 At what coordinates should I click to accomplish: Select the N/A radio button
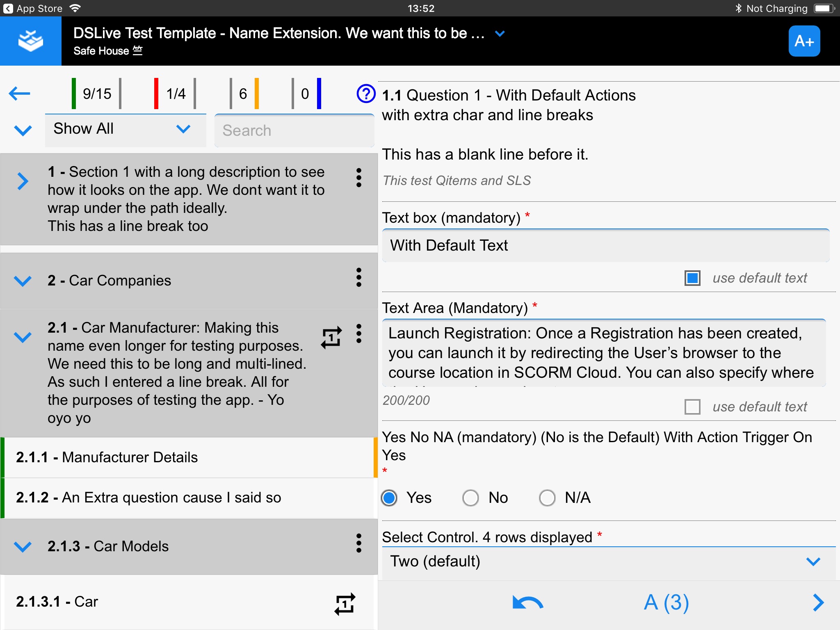coord(547,498)
